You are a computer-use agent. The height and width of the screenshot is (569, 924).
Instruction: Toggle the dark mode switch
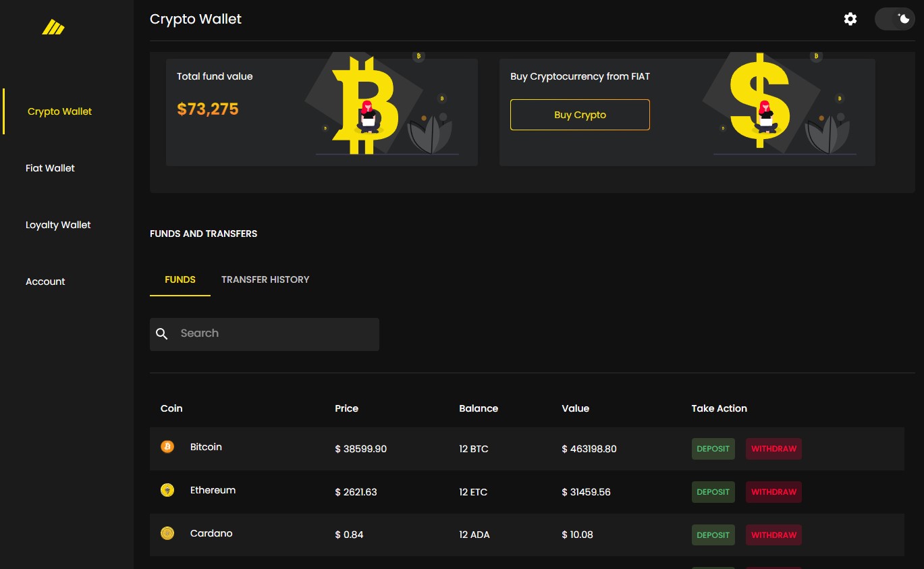pos(894,19)
